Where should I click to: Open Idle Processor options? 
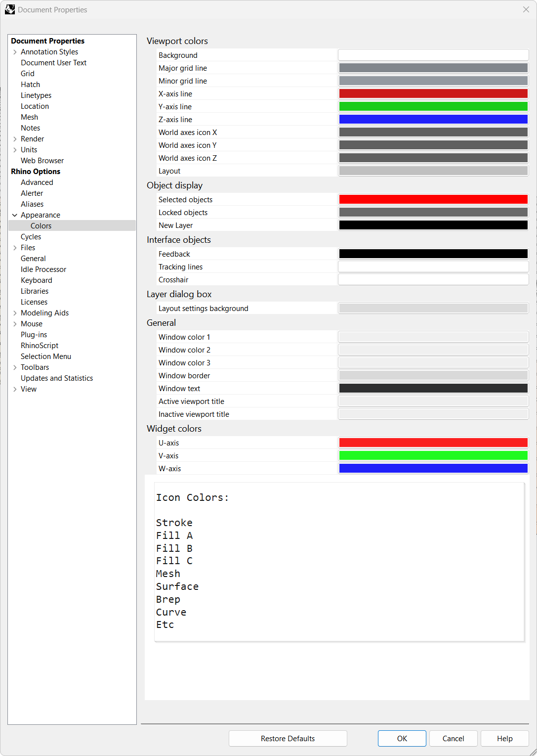[x=43, y=269]
